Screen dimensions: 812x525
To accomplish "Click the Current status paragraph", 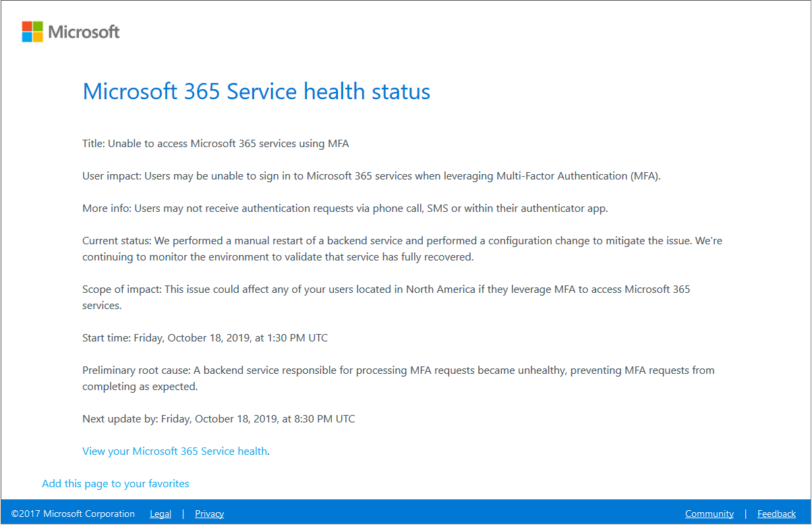I will [402, 248].
